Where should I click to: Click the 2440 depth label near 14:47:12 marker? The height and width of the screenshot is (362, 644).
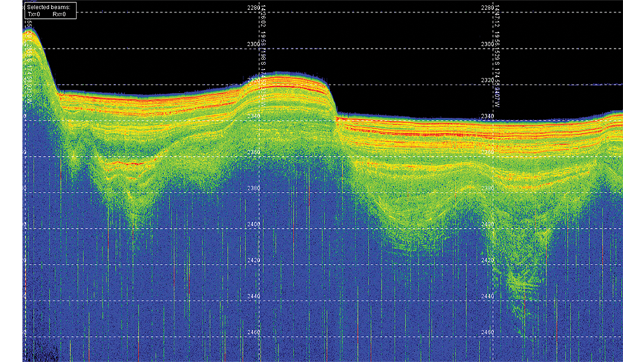click(x=487, y=297)
